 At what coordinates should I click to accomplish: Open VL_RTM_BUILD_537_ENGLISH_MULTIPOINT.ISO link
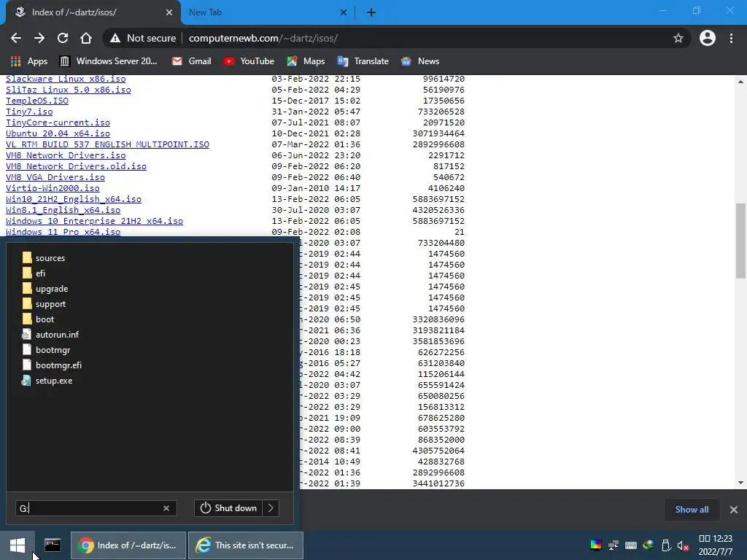coord(107,144)
